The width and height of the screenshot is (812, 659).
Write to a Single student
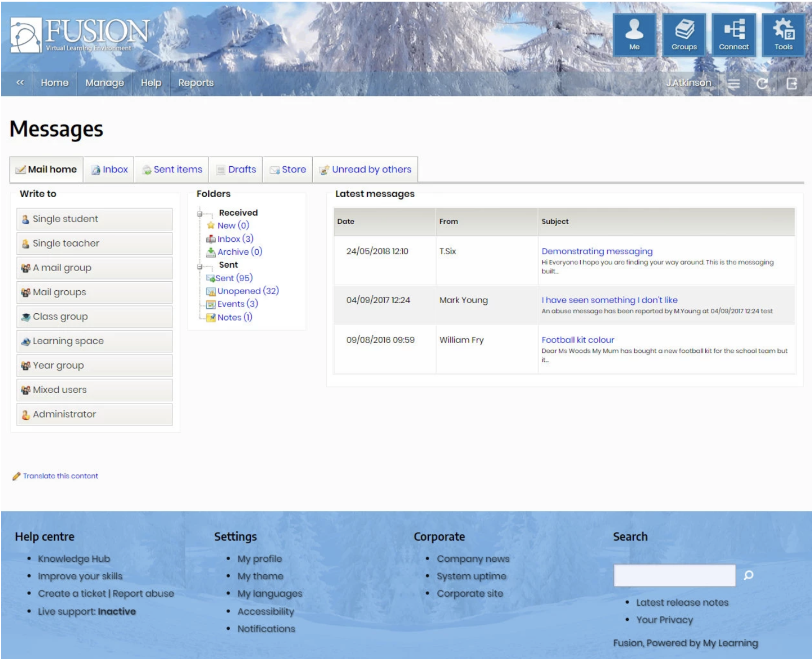tap(94, 219)
